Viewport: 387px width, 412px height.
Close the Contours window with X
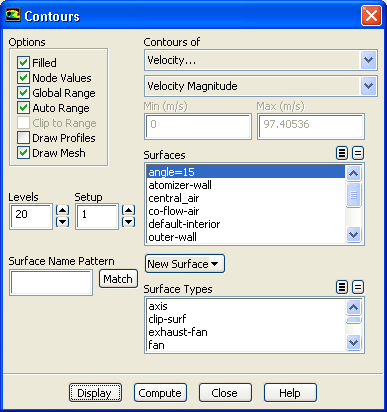click(x=371, y=16)
